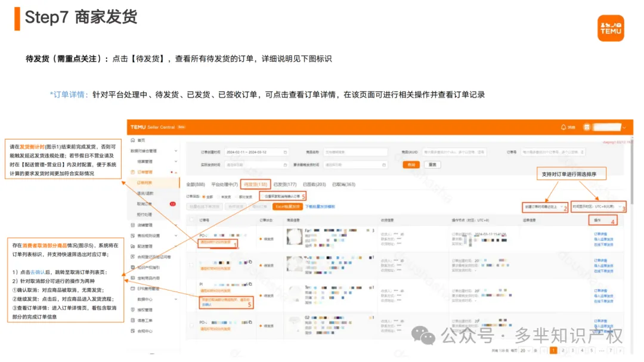The height and width of the screenshot is (362, 644).
Task: Select the 部分发货 order filter radio
Action: 236,197
